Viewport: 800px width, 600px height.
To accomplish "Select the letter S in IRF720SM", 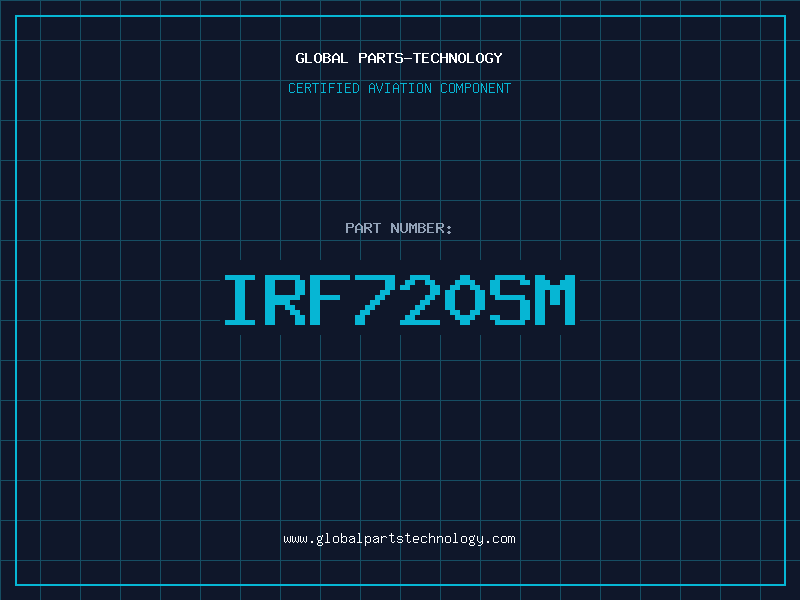I will tap(512, 300).
